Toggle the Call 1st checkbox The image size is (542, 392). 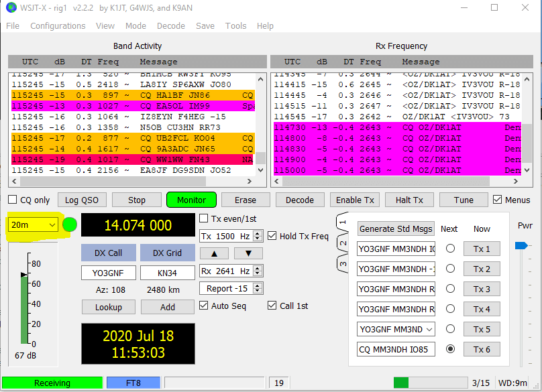pos(272,306)
